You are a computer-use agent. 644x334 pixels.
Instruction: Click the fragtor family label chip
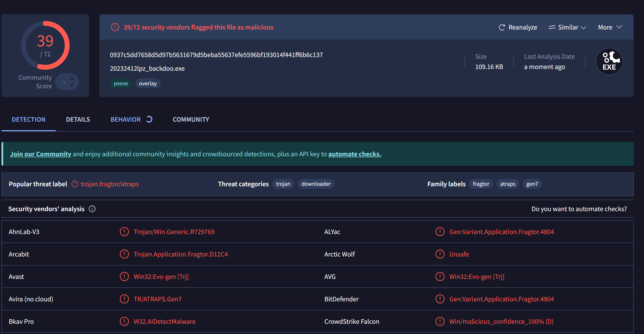tap(480, 184)
